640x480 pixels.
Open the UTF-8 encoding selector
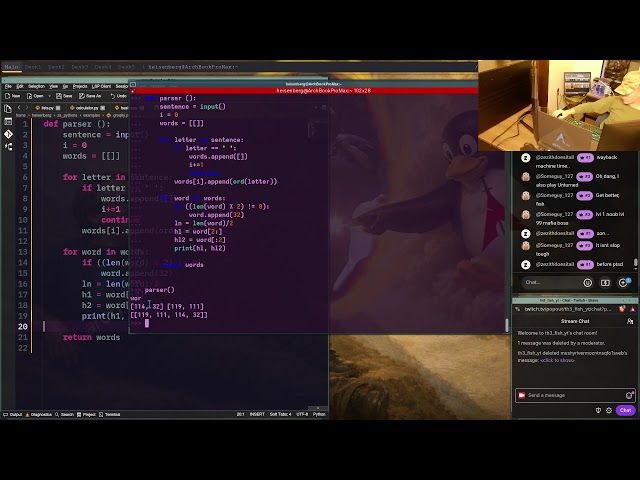click(302, 414)
